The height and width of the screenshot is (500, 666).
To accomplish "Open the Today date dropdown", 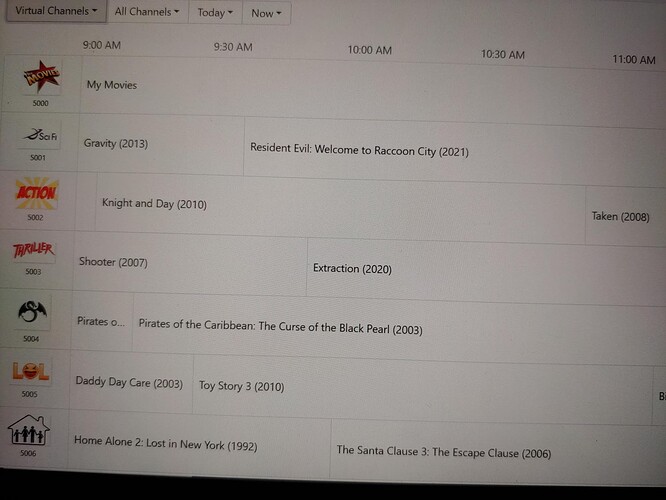I will click(215, 12).
